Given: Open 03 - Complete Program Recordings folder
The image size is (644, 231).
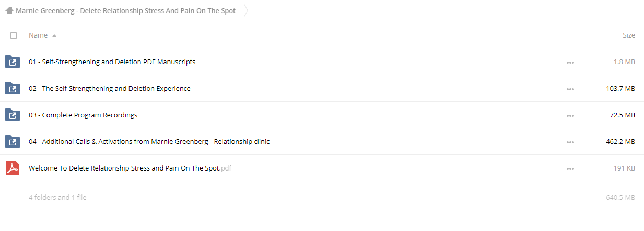Looking at the screenshot, I should pos(83,115).
